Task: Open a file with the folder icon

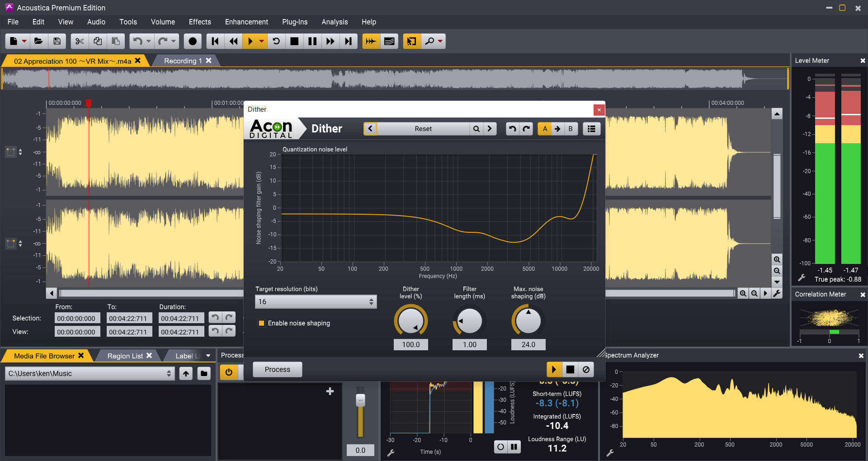Action: point(39,41)
